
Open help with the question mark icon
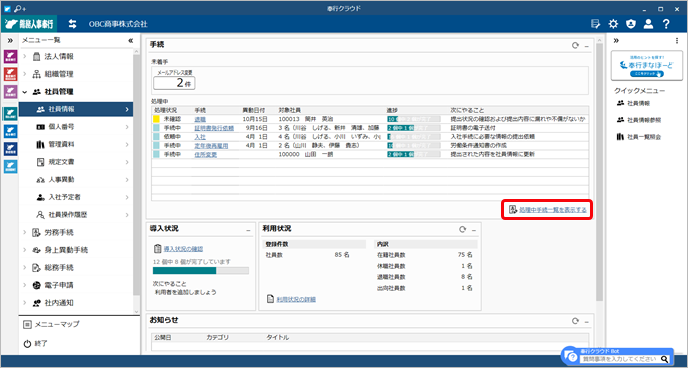666,24
